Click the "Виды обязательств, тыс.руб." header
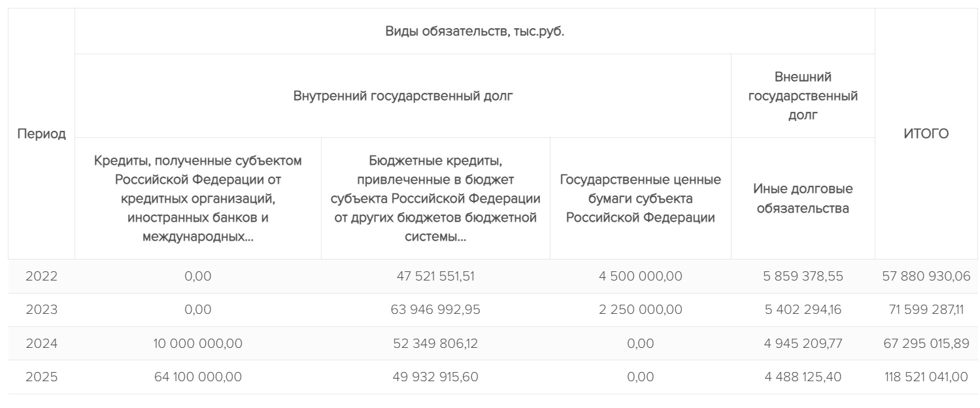The height and width of the screenshot is (408, 980). coord(474,32)
